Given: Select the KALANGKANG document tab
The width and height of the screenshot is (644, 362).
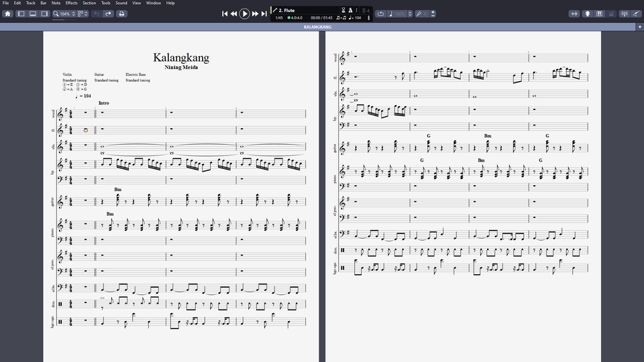Looking at the screenshot, I should 317,27.
